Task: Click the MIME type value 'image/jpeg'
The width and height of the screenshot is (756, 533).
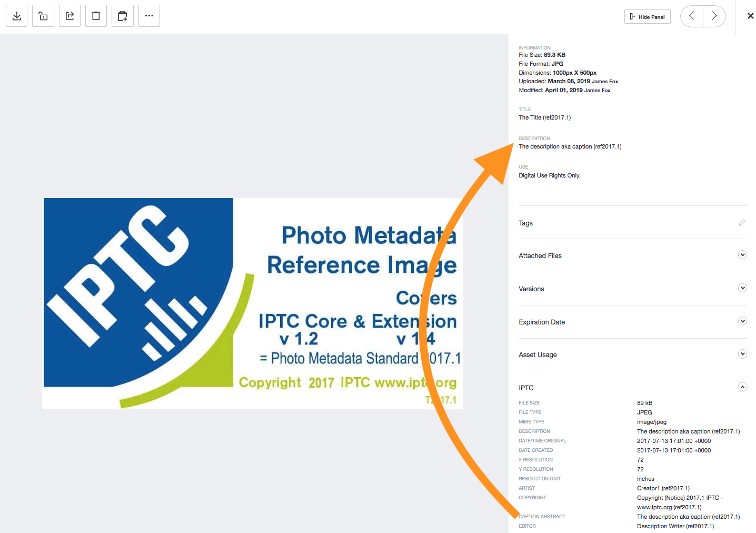Action: click(x=652, y=422)
